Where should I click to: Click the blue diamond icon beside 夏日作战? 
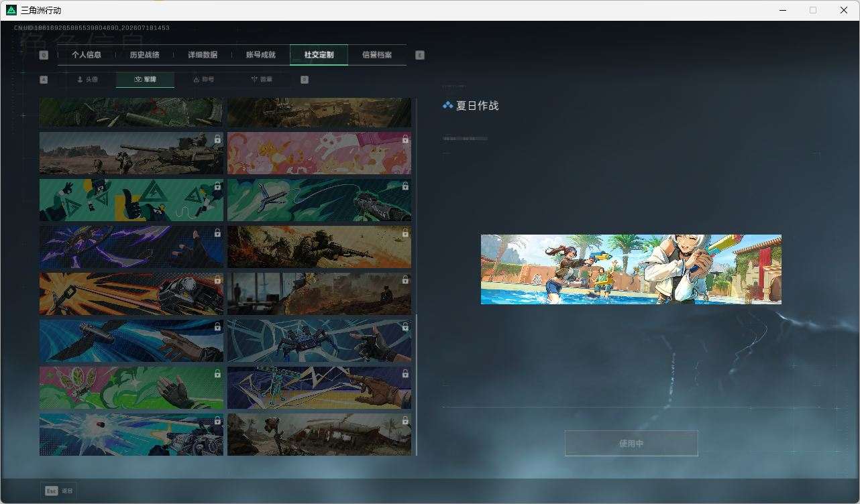click(447, 105)
